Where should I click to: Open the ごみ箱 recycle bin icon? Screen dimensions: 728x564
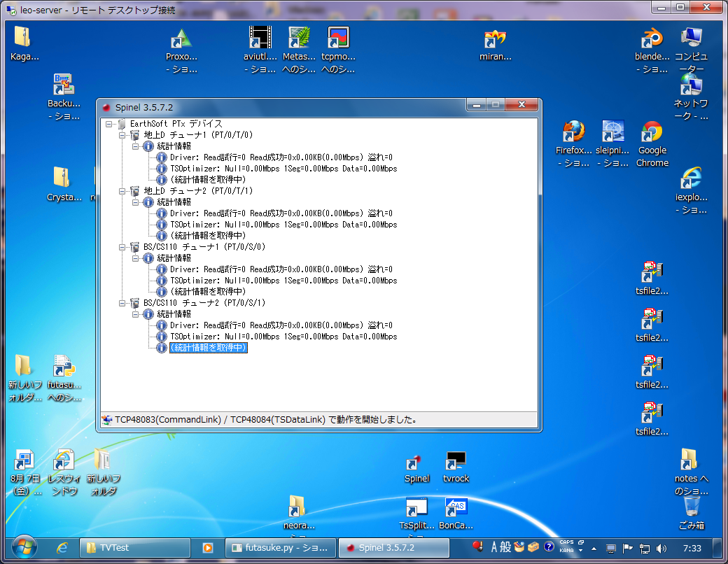(x=691, y=506)
